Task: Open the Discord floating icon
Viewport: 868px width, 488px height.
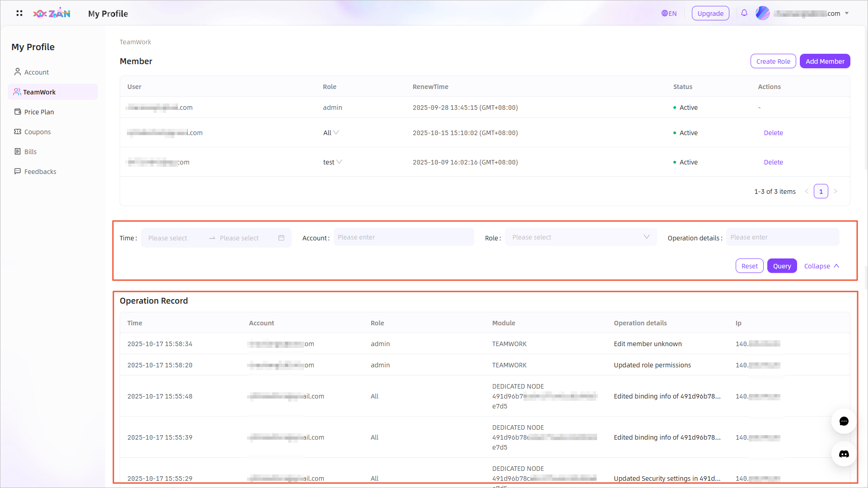Action: [x=844, y=454]
